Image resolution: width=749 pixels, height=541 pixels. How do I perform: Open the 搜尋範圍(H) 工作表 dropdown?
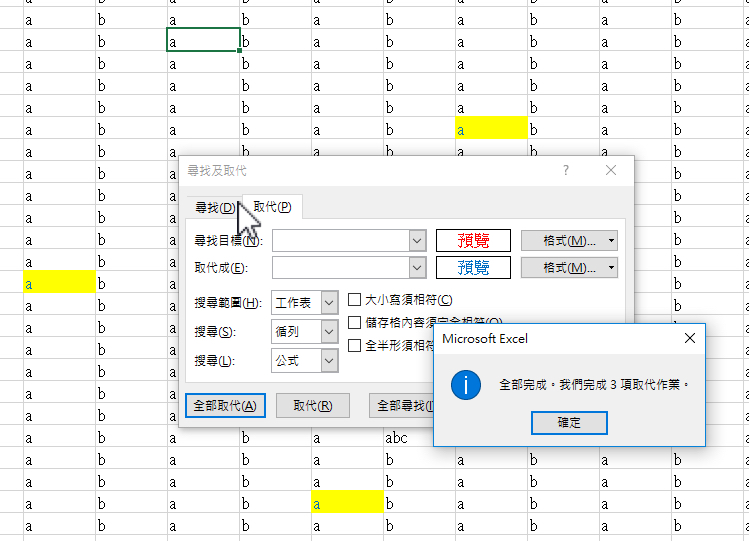[x=305, y=303]
